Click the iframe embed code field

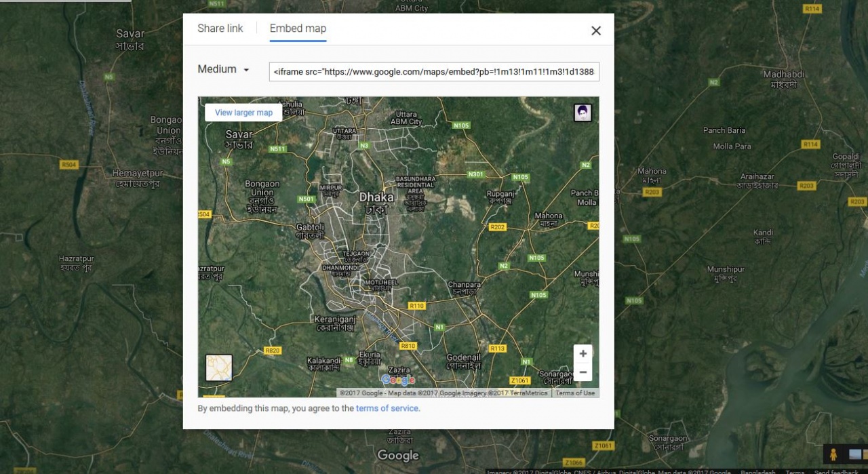tap(434, 72)
